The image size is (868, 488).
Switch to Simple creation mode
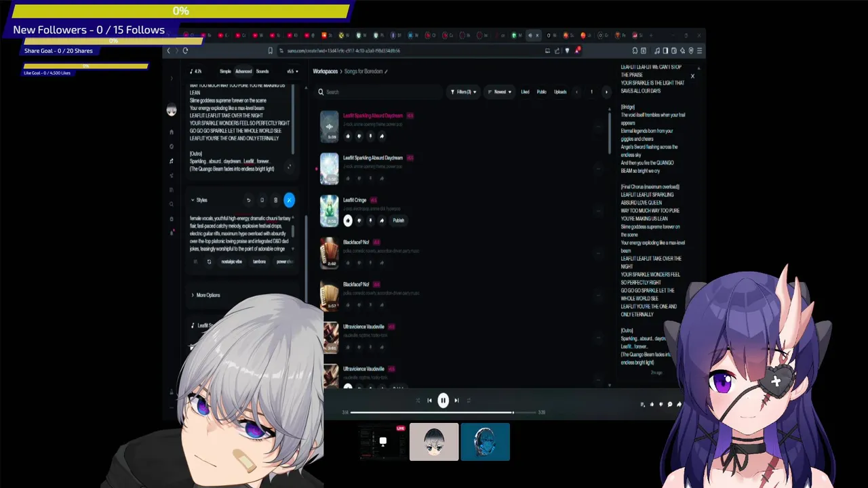pos(225,71)
